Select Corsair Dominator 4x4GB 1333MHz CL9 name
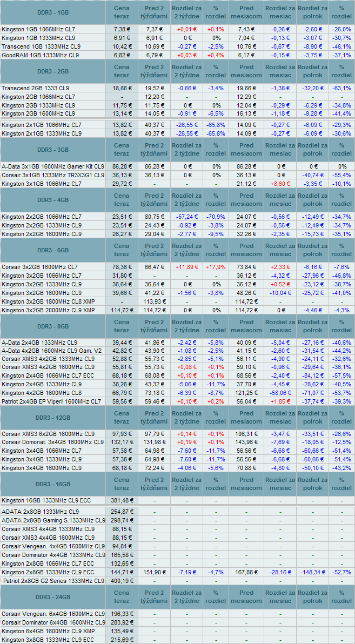 (x=53, y=554)
